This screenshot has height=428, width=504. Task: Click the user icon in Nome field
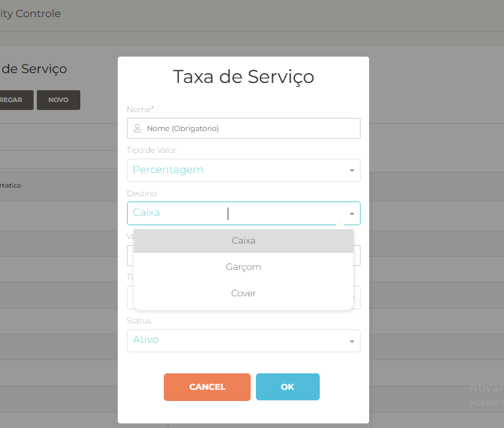[138, 128]
